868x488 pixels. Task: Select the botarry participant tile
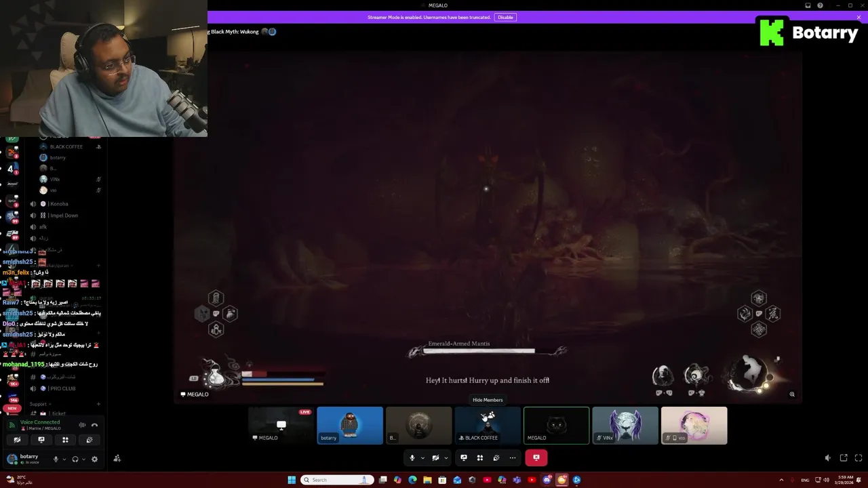[x=350, y=426]
